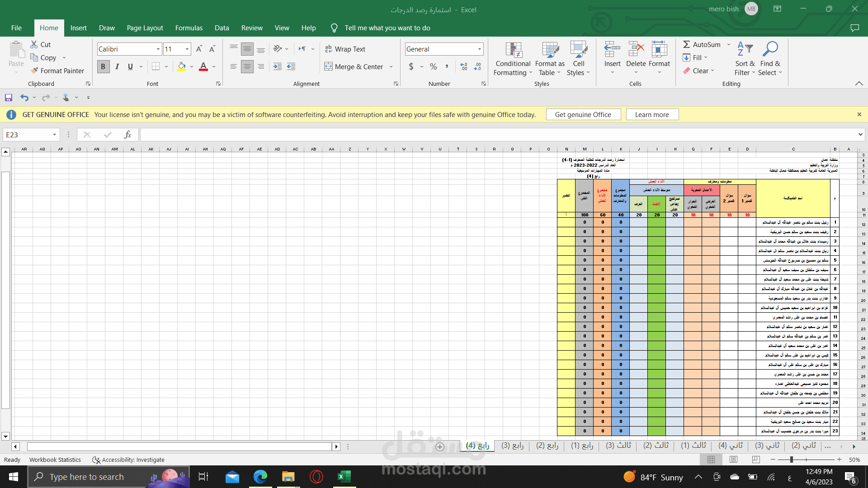This screenshot has width=868, height=488.
Task: Click the Learn more button
Action: pos(651,115)
